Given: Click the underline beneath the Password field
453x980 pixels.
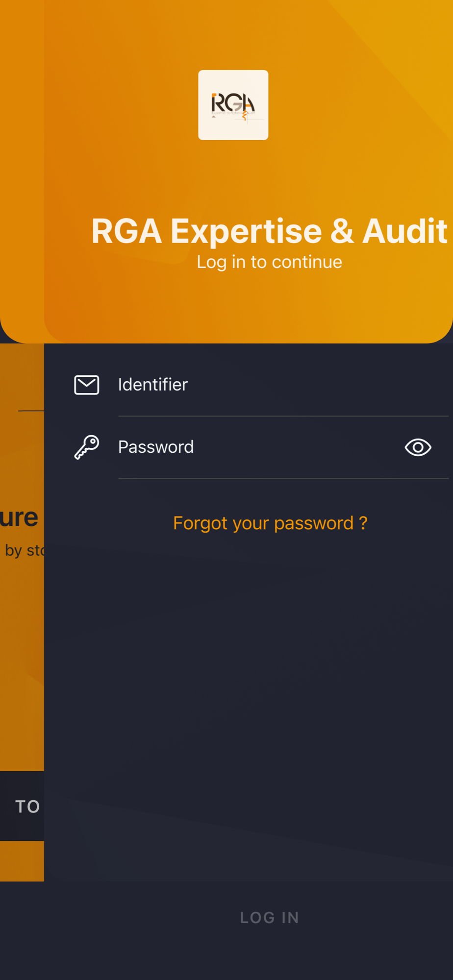Looking at the screenshot, I should click(283, 478).
